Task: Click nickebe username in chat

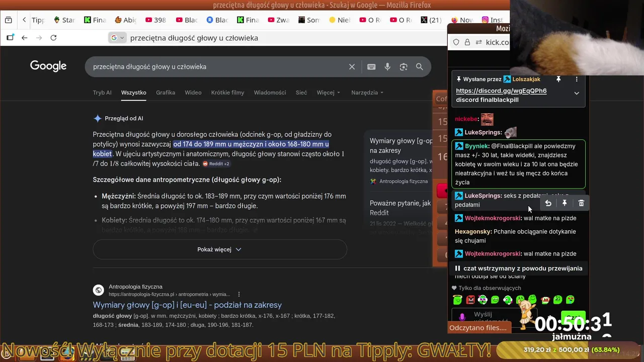Action: point(466,119)
